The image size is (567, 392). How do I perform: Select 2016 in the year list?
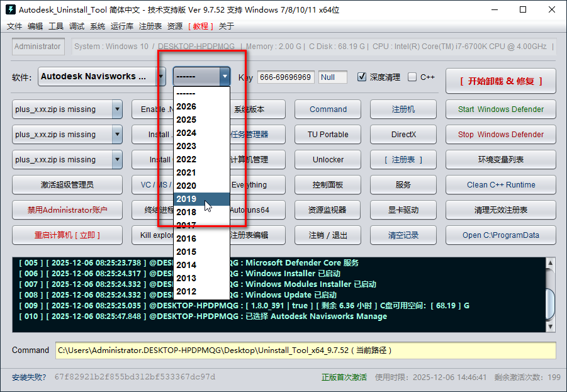(201, 238)
